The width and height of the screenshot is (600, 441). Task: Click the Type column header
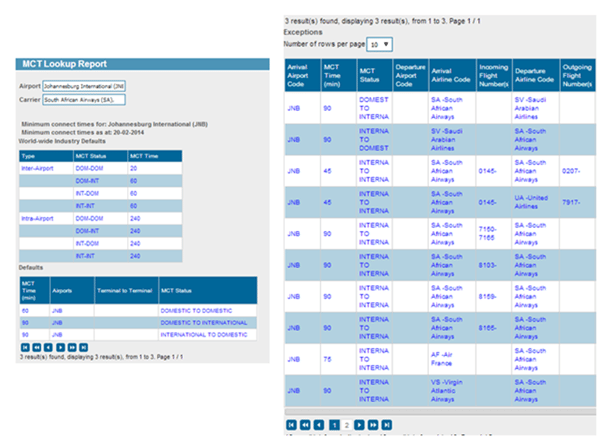coord(46,156)
